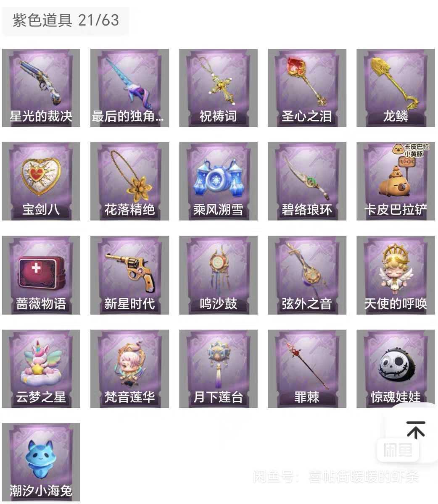Select the 新星时代 revolver item
The width and height of the screenshot is (438, 504).
pos(129,275)
